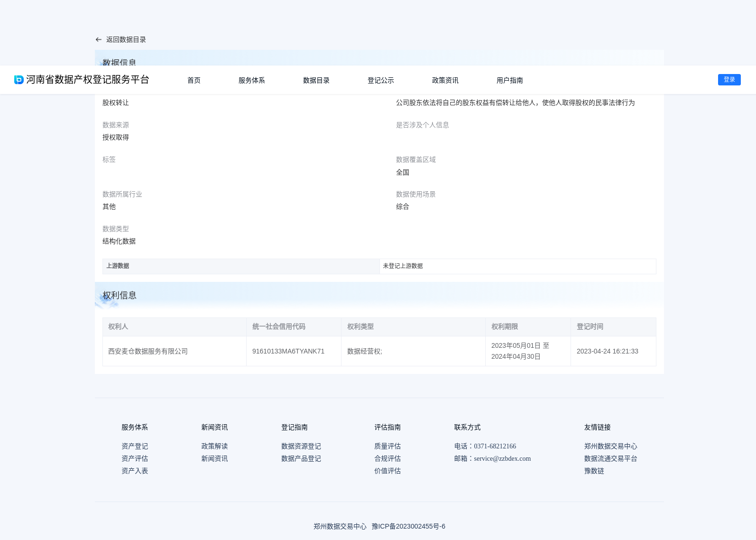Click the 友情链接 footer heading

(598, 427)
